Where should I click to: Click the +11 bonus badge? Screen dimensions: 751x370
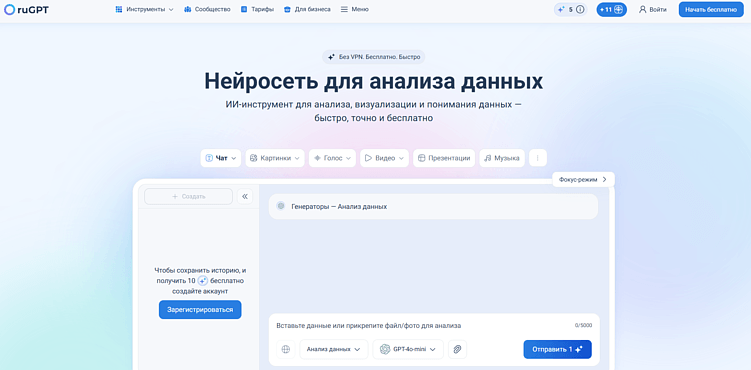point(612,10)
